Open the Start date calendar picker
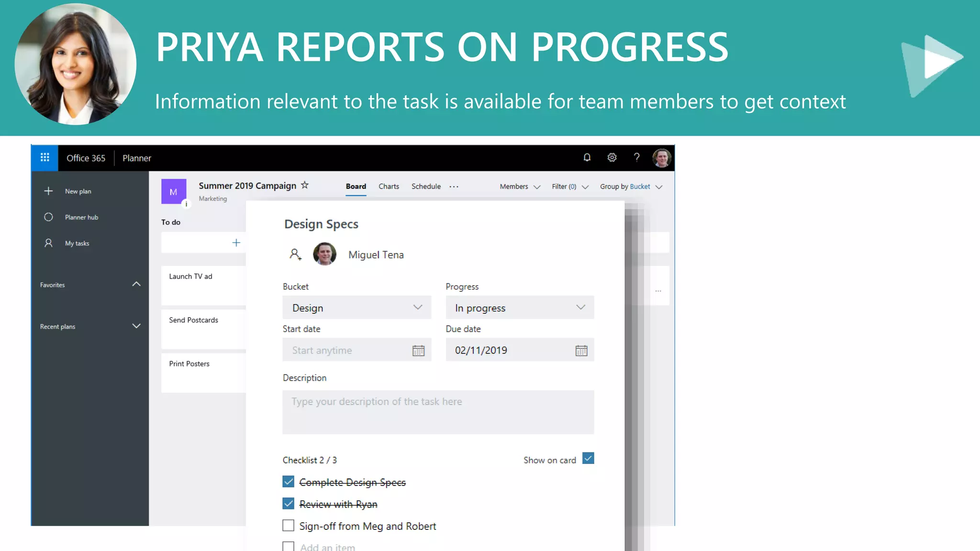 coord(418,351)
